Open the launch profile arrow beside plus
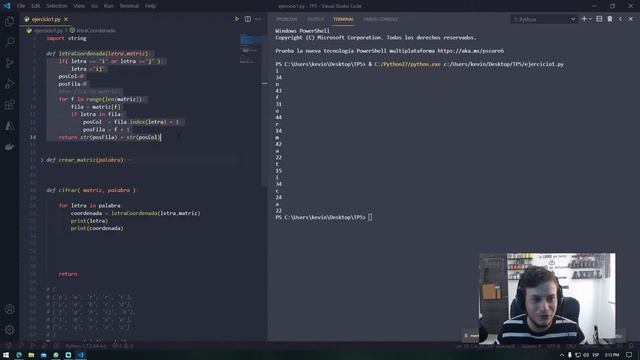The height and width of the screenshot is (360, 640). pyautogui.click(x=590, y=19)
